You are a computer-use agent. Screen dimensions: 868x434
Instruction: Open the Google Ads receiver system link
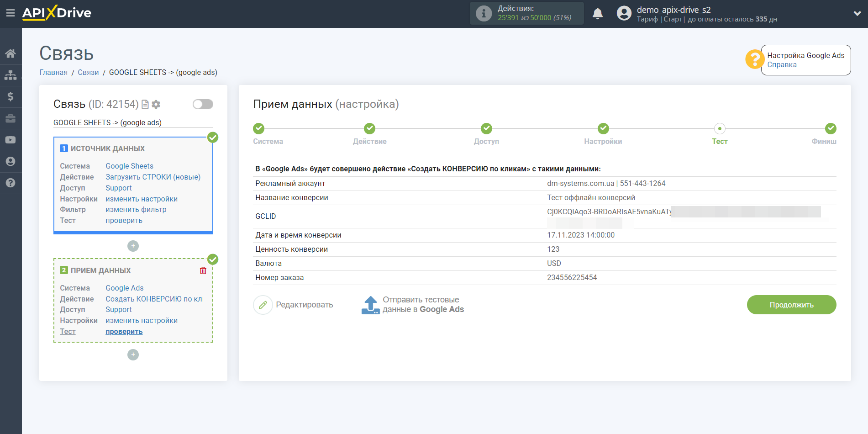click(x=124, y=288)
